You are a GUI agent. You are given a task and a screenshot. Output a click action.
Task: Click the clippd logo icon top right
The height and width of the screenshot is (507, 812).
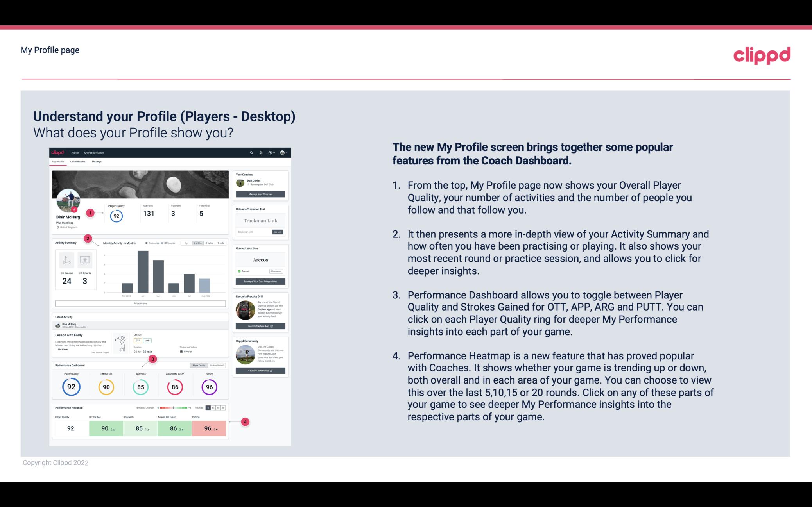[762, 55]
